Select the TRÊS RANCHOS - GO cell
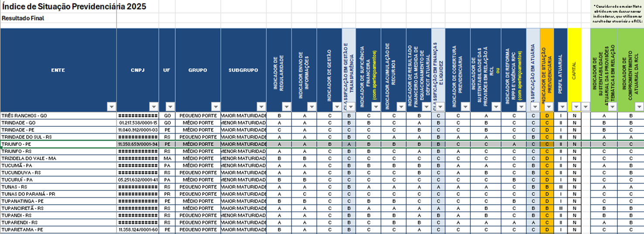 point(58,115)
